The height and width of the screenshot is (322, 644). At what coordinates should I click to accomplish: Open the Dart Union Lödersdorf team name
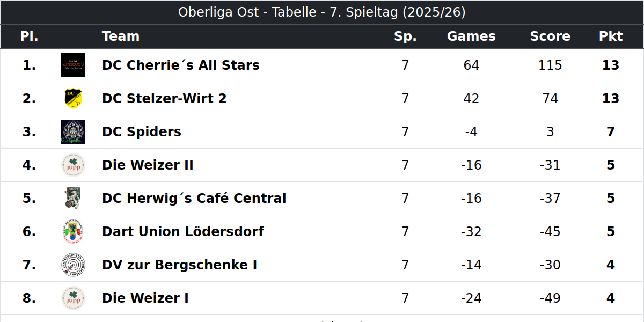click(183, 232)
